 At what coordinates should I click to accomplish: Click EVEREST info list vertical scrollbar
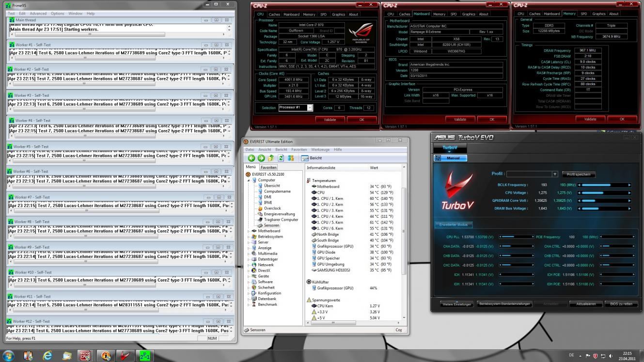(405, 242)
